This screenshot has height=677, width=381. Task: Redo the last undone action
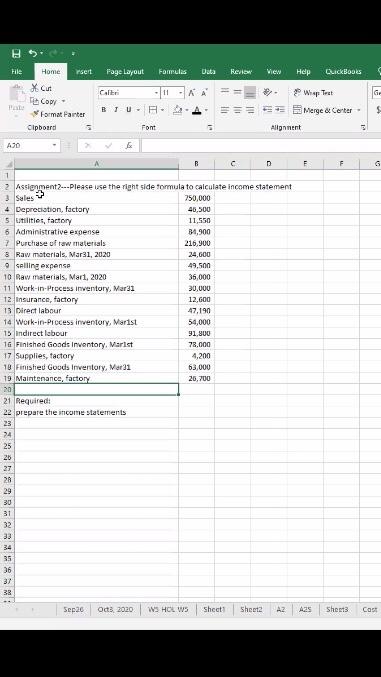tap(54, 53)
